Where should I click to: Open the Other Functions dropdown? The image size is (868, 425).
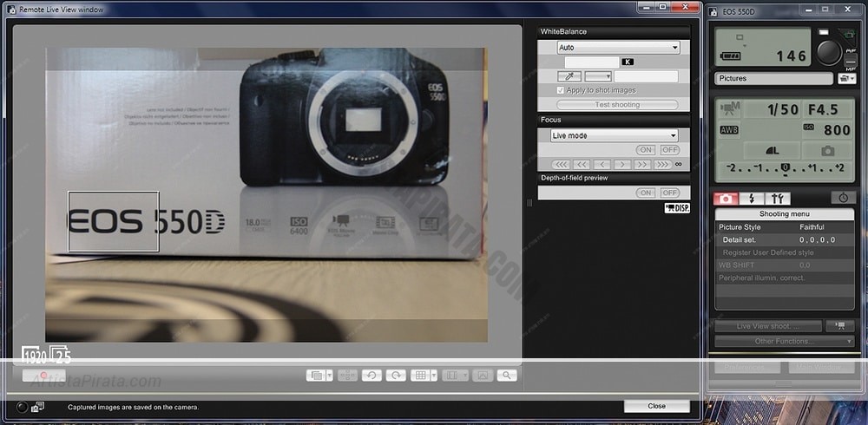(x=785, y=342)
